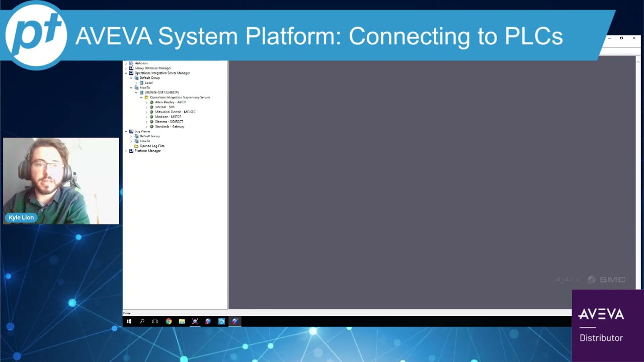Image resolution: width=644 pixels, height=362 pixels.
Task: Click the Log Viewer node icon
Action: click(x=131, y=131)
